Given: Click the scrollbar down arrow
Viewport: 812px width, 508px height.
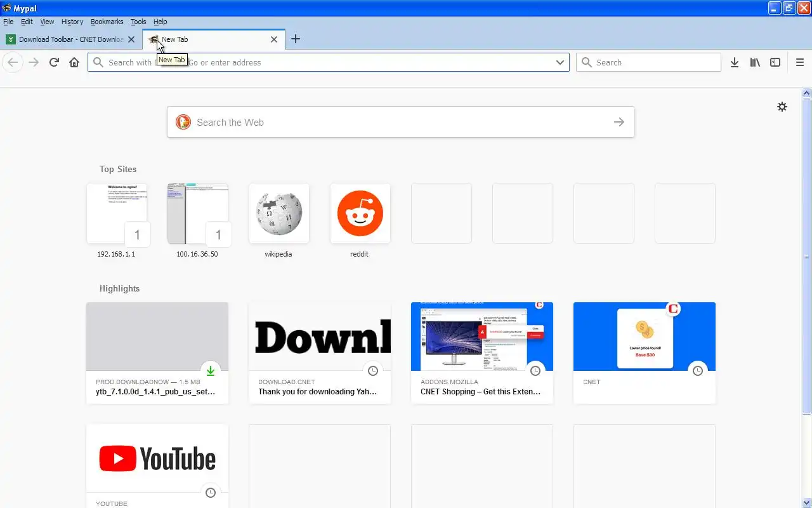Looking at the screenshot, I should (807, 503).
